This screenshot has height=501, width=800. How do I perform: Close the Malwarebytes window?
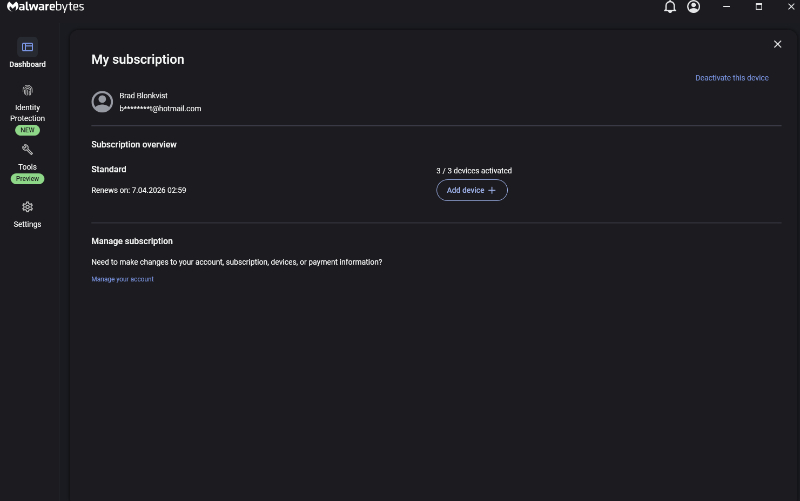[791, 7]
